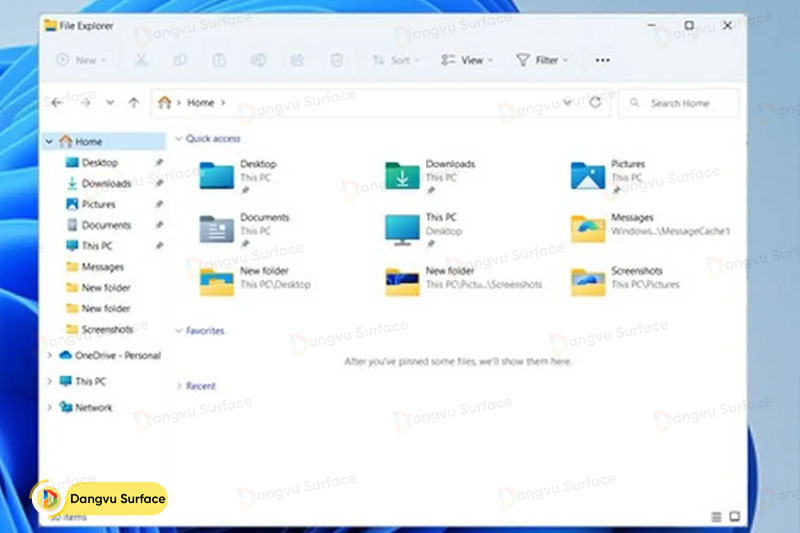Expand This PC root node chevron in sidebar
Screen dimensions: 800x533
pos(49,382)
